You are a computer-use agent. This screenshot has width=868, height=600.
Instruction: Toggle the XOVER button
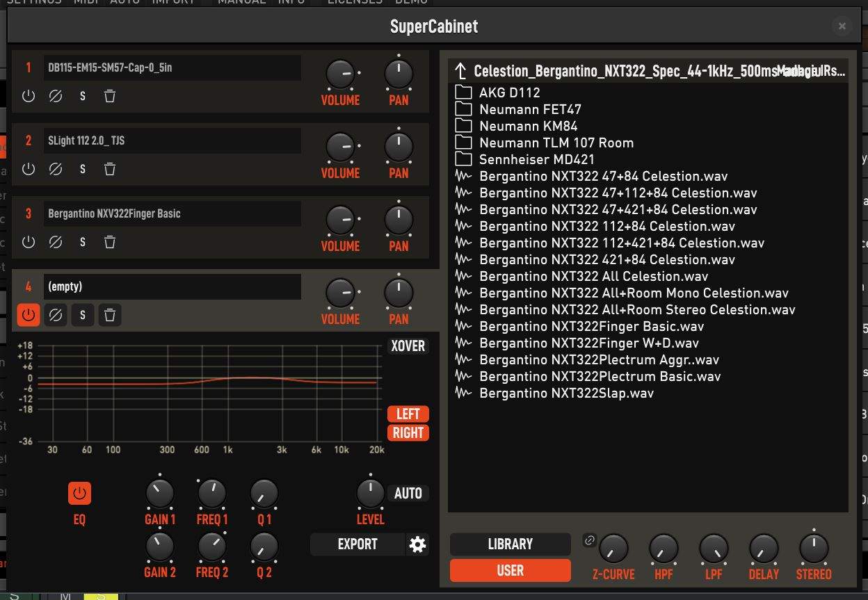[408, 346]
